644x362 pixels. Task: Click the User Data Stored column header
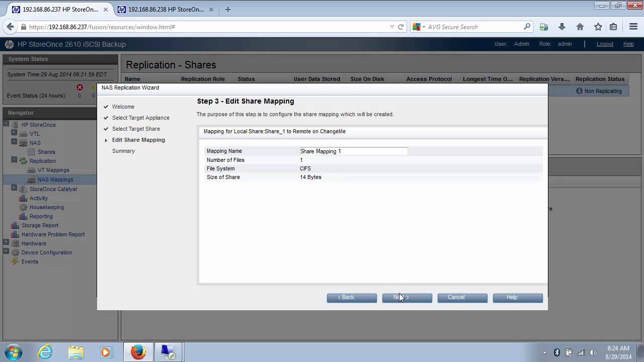[x=317, y=79]
